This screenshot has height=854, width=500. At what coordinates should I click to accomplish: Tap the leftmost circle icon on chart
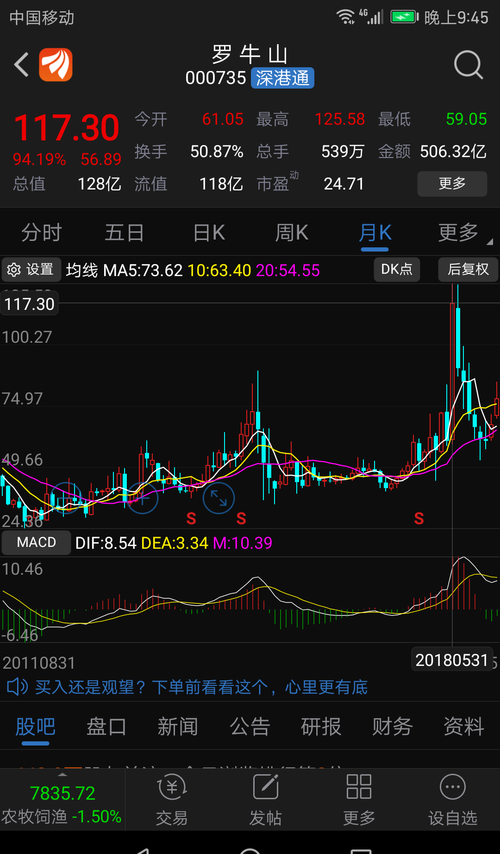tap(66, 498)
